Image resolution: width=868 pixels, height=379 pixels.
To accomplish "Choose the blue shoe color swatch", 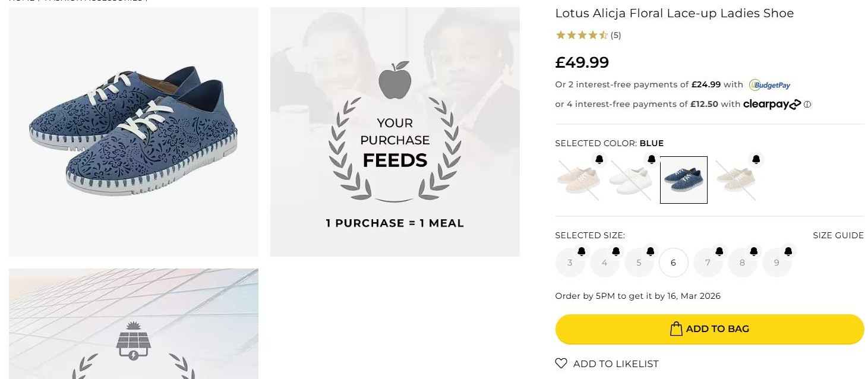I will 684,180.
